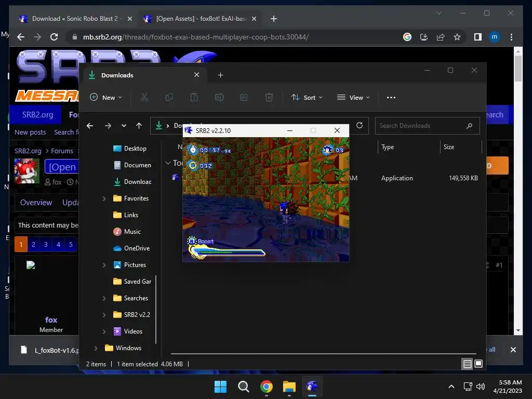
Task: Select OneDrive in Explorer sidebar
Action: 131,248
